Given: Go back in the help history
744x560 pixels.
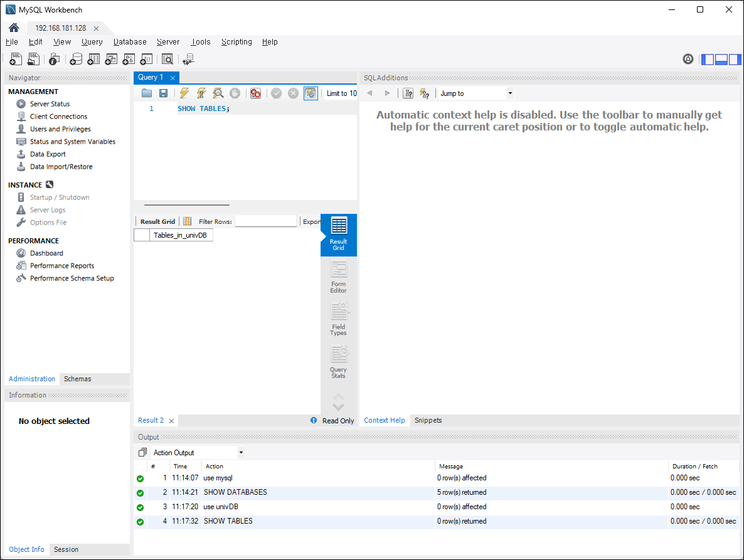Looking at the screenshot, I should pyautogui.click(x=369, y=93).
